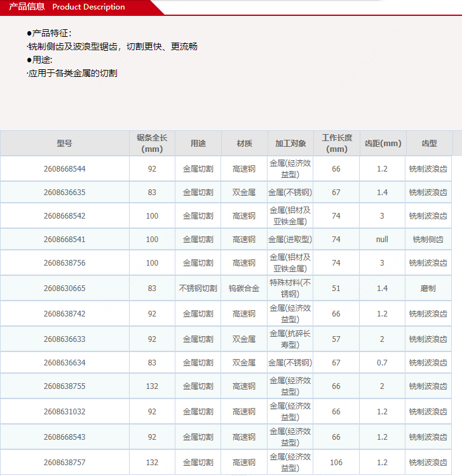Select the 铣制侧齿 tooth type cell
The image size is (462, 476).
(x=428, y=240)
